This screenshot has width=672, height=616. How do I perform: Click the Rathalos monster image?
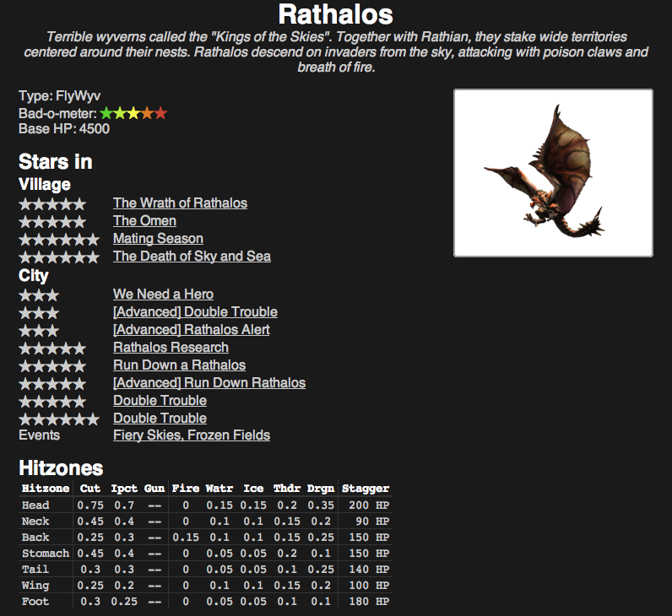[553, 173]
